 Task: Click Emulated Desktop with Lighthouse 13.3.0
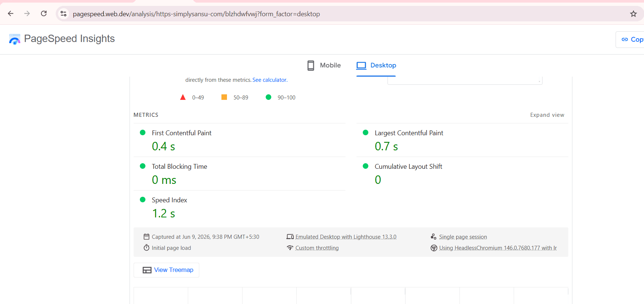pyautogui.click(x=346, y=237)
